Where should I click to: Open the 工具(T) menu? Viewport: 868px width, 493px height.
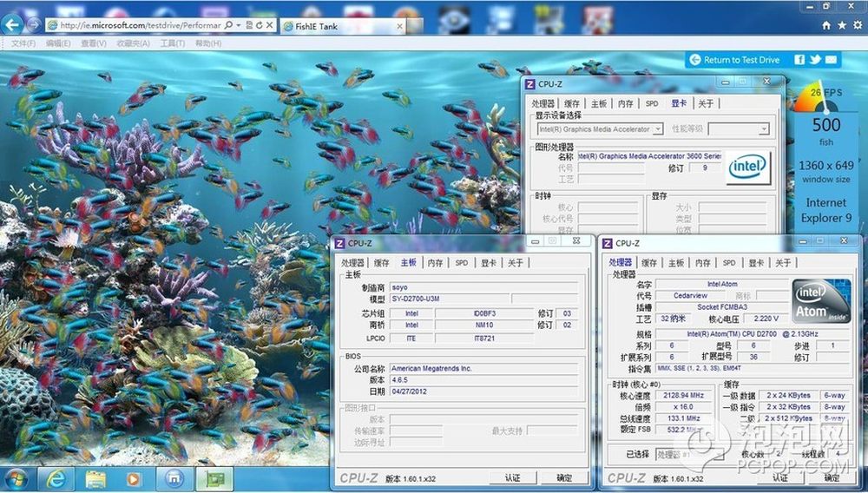tap(172, 43)
